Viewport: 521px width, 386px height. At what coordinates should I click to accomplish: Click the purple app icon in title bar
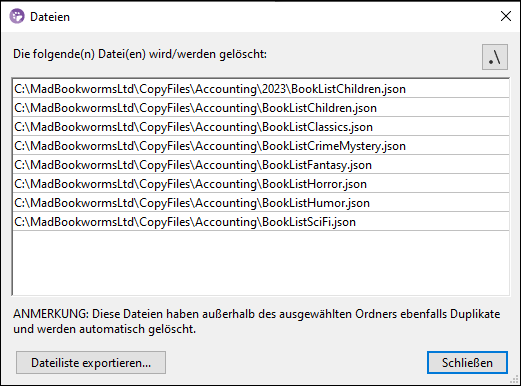(17, 16)
